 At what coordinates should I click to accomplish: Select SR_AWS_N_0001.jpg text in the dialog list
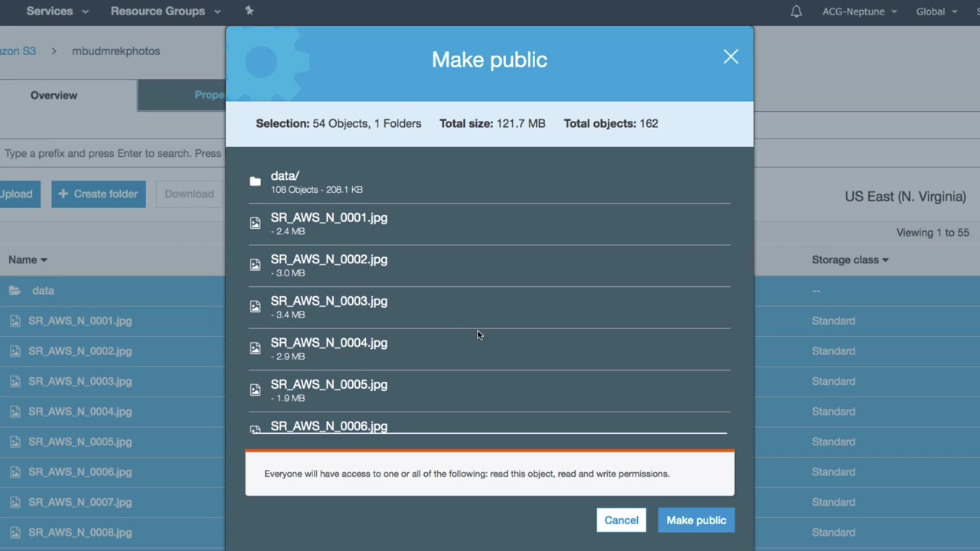pos(329,218)
